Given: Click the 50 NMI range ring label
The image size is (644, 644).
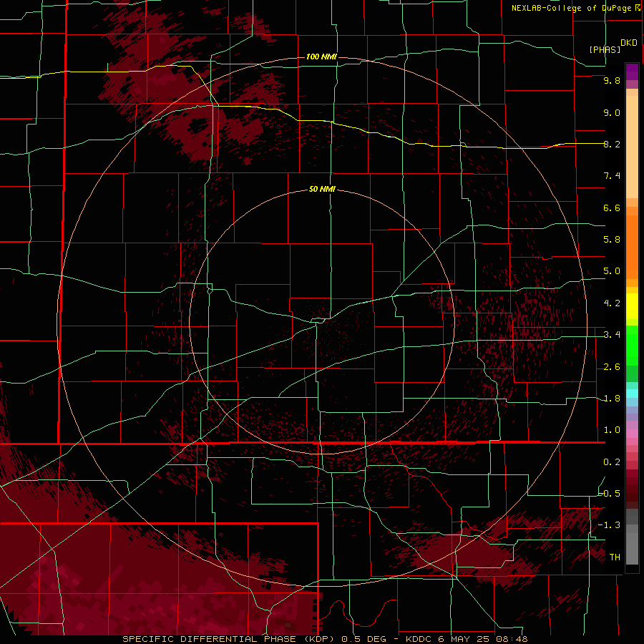Looking at the screenshot, I should [x=322, y=189].
